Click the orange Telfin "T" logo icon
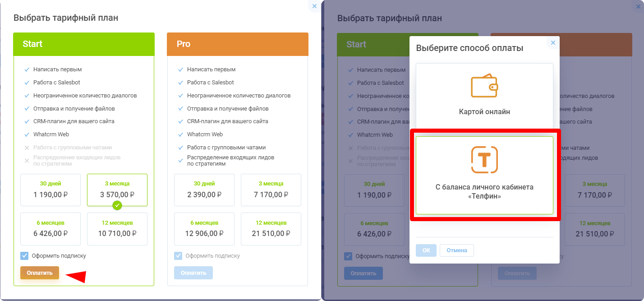This screenshot has height=301, width=644. coord(484,159)
